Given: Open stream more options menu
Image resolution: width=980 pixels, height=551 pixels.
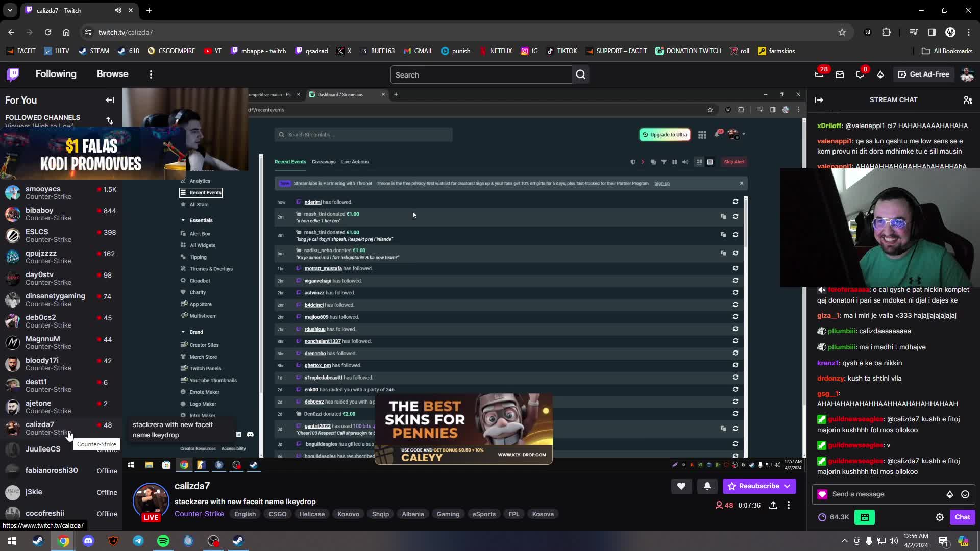Looking at the screenshot, I should point(789,505).
